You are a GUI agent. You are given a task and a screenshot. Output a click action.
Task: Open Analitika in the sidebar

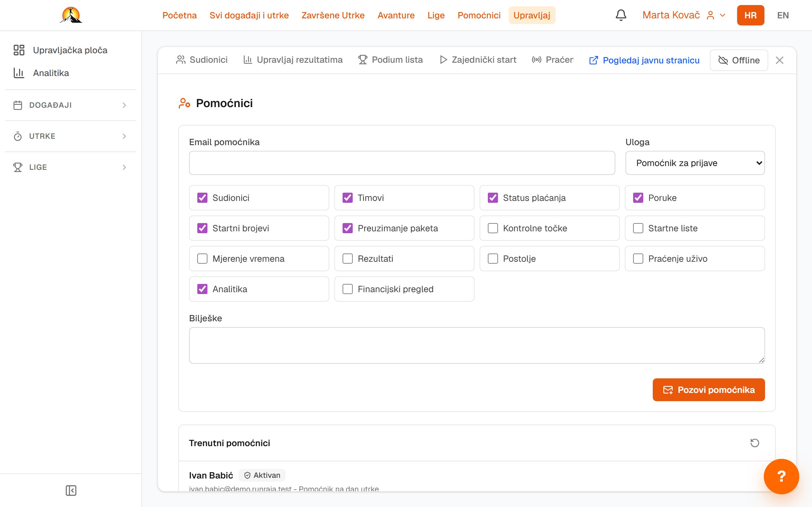coord(51,73)
